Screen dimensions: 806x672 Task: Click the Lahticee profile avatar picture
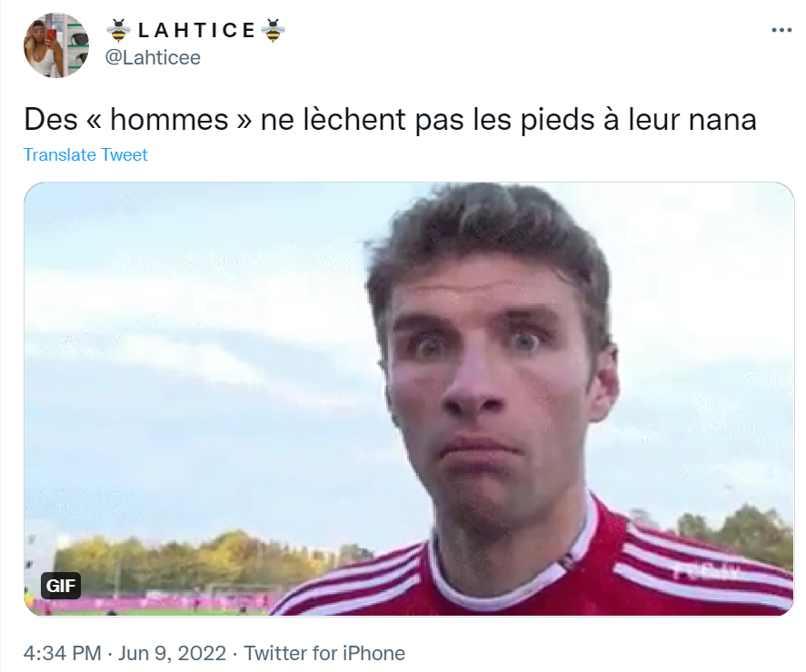56,45
